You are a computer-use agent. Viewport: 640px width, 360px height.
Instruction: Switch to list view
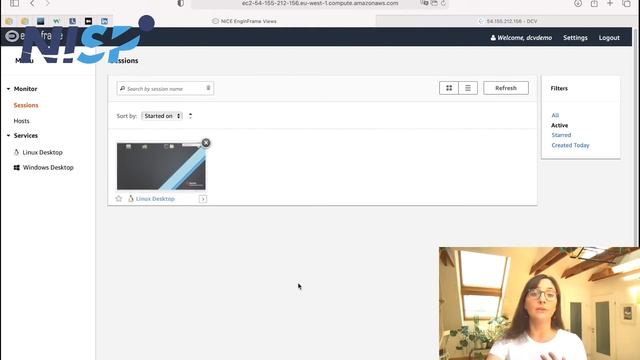point(468,88)
